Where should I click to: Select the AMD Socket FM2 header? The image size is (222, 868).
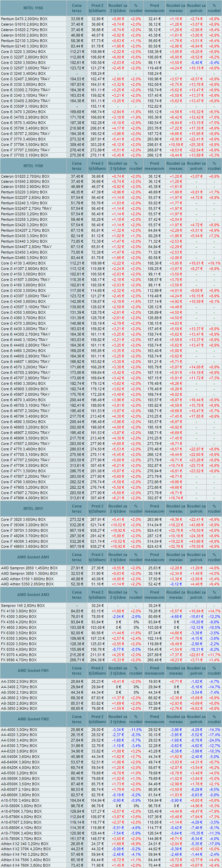33,719
